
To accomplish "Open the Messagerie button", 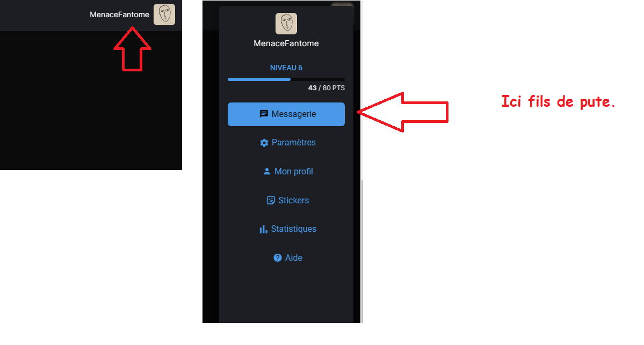I will [x=286, y=114].
